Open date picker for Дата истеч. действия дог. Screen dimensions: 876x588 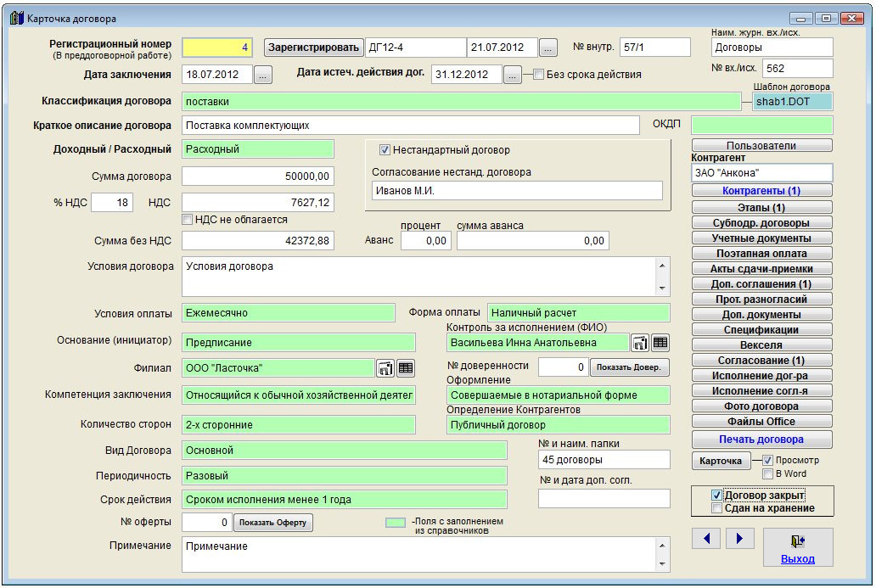pyautogui.click(x=512, y=75)
